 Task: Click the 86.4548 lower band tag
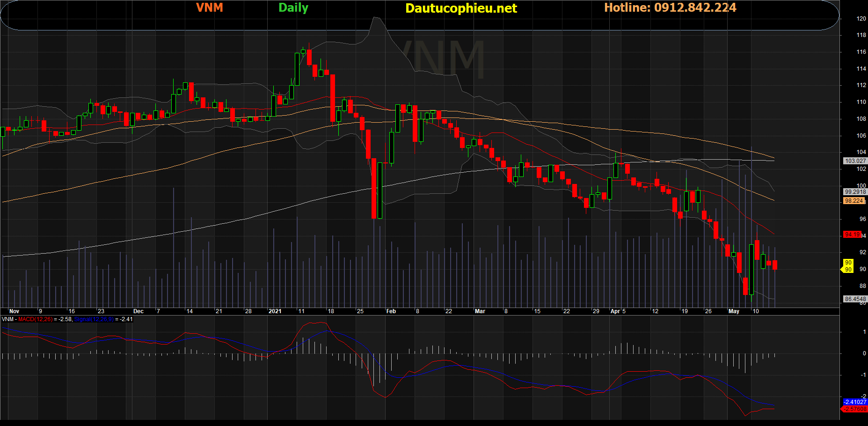[855, 299]
